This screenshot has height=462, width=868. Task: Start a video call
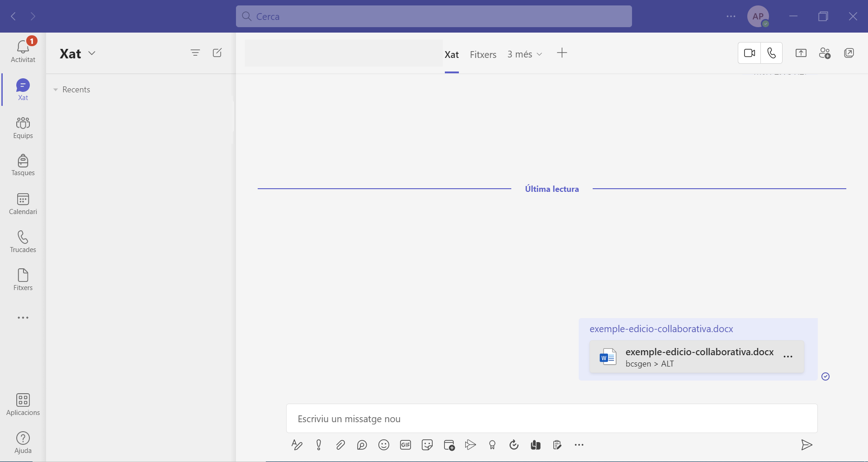750,53
